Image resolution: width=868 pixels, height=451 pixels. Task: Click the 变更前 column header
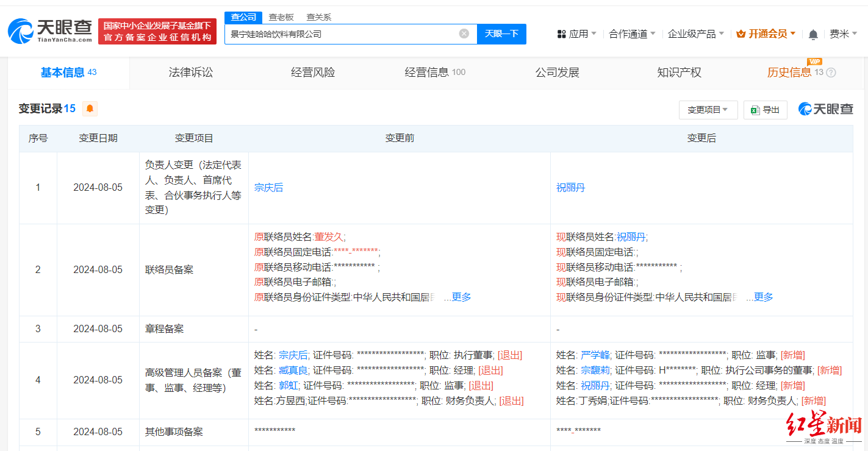tap(400, 138)
